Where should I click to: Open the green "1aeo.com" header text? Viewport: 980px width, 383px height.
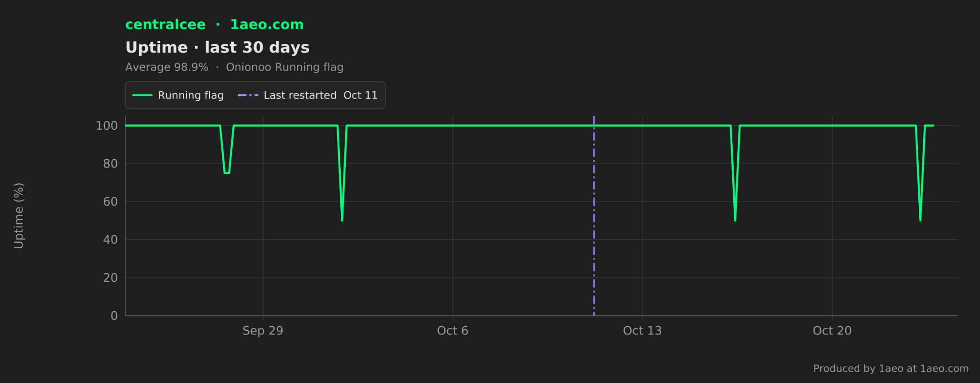[267, 25]
